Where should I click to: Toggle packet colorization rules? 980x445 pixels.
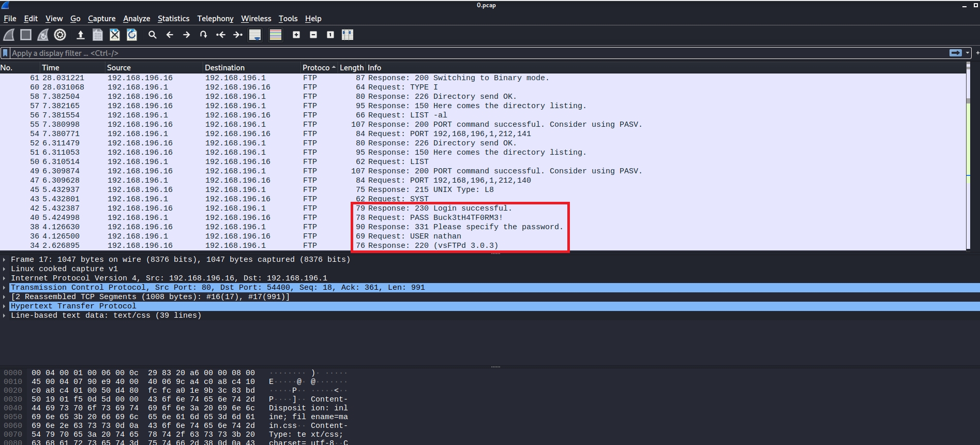[276, 35]
